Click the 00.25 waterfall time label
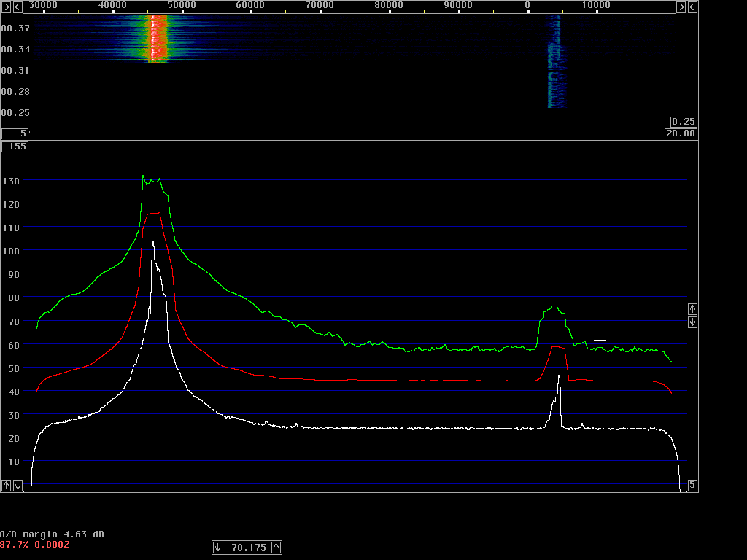Image resolution: width=747 pixels, height=560 pixels. (15, 113)
